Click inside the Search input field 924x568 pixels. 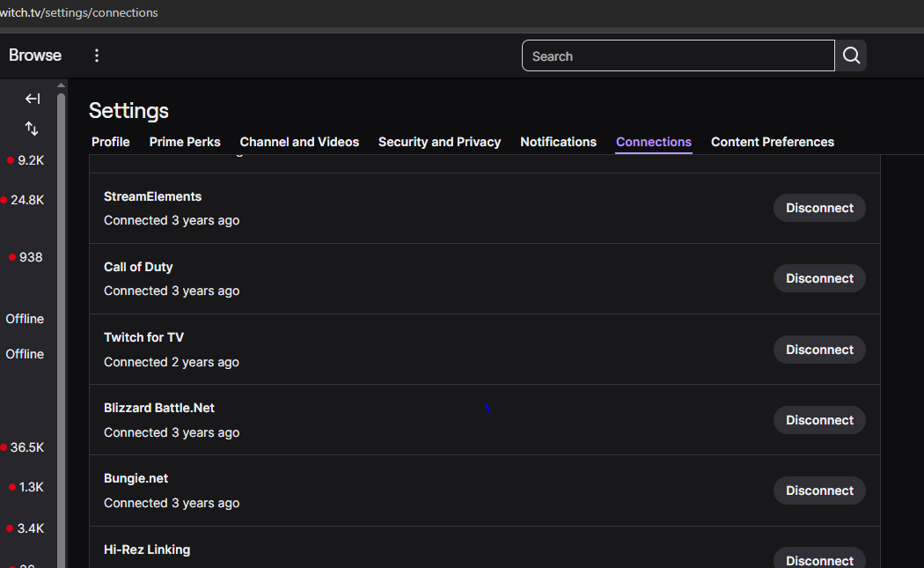tap(678, 55)
